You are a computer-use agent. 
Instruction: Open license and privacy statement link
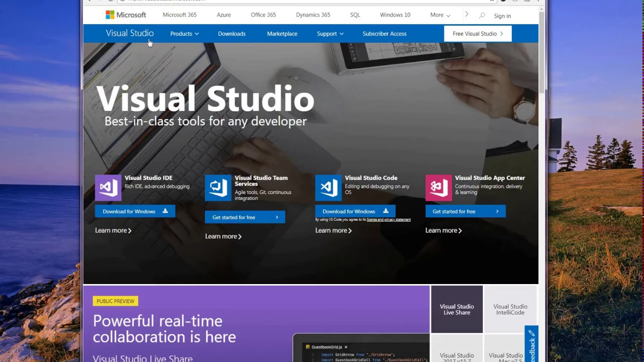coord(388,220)
